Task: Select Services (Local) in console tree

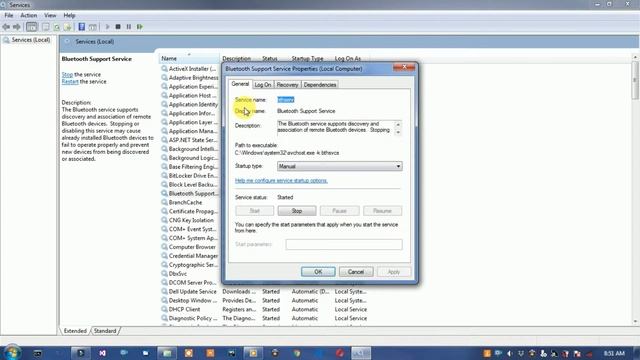Action: (31, 40)
